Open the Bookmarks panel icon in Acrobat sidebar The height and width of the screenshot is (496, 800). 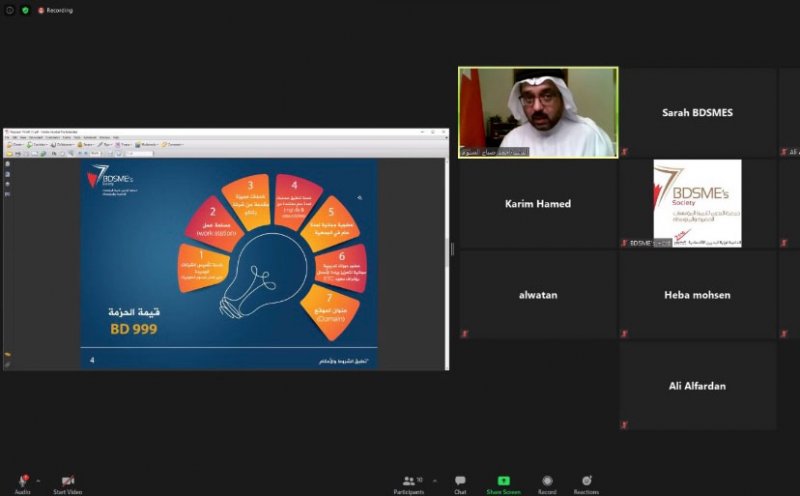point(7,174)
